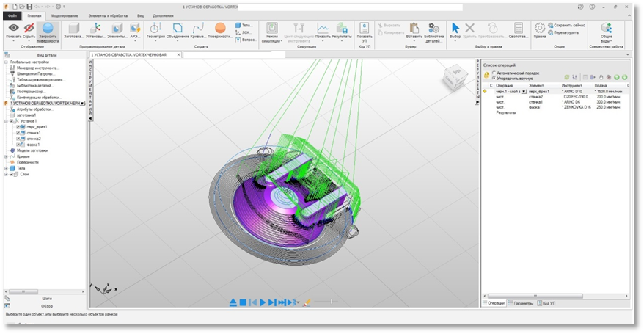The image size is (644, 334).
Task: Expand the Тела tree node
Action: (x=6, y=168)
